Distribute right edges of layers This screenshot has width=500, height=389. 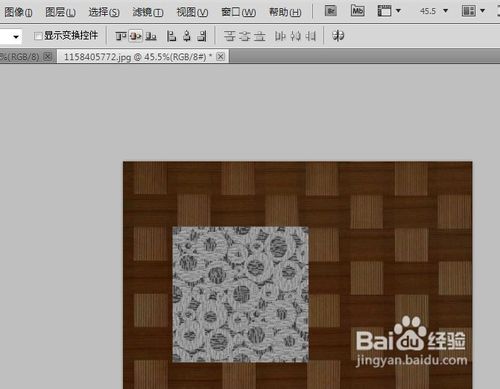click(310, 36)
